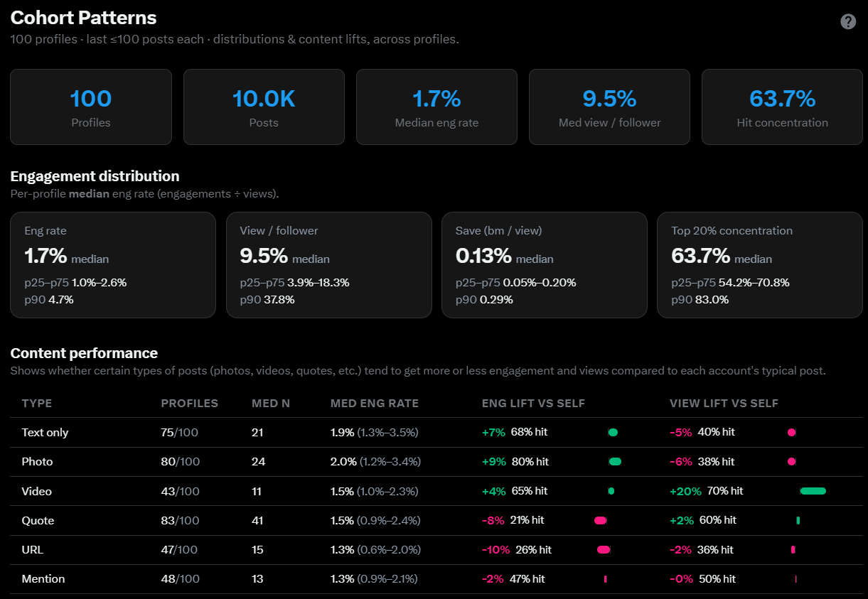Select the Text only row label

[x=45, y=432]
